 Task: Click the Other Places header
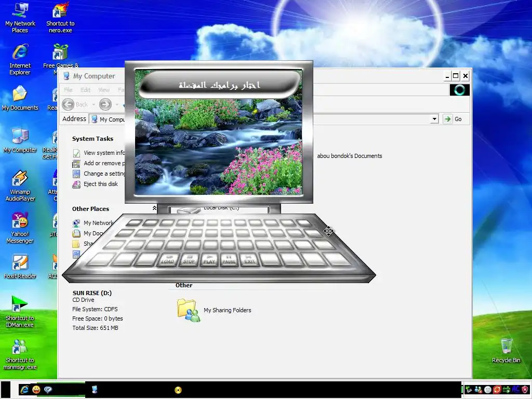(90, 209)
